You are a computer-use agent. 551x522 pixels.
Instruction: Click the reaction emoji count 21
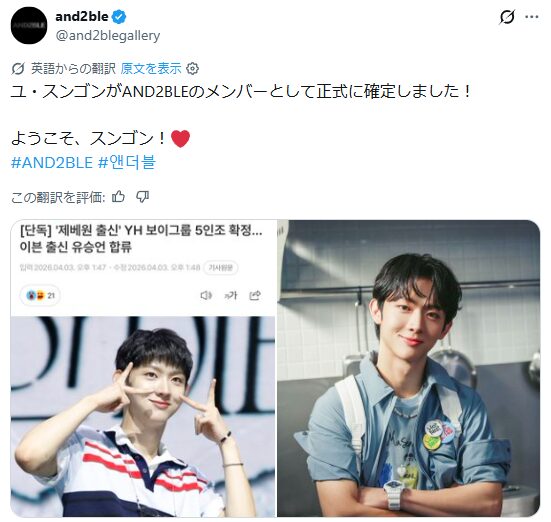pos(40,295)
